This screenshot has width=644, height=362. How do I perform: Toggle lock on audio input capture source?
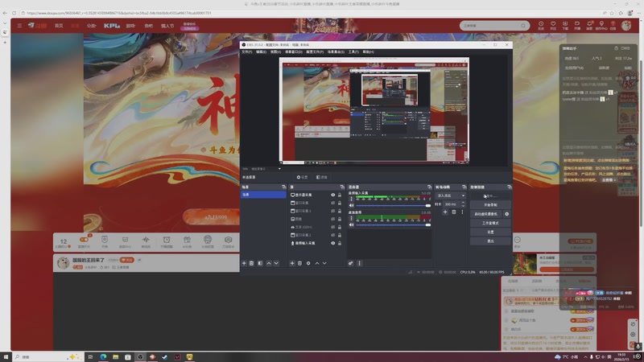[340, 243]
